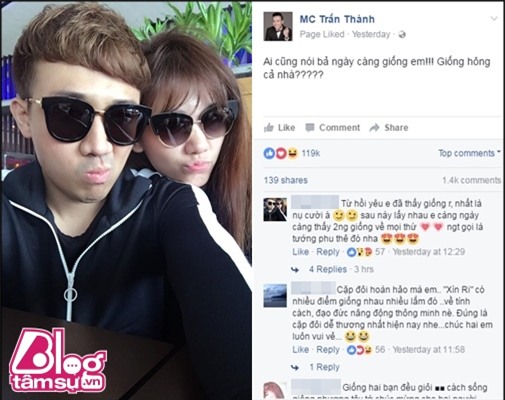Screen dimensions: 505x400
Task: Open the reactions summary showing 119k
Action: (x=292, y=153)
